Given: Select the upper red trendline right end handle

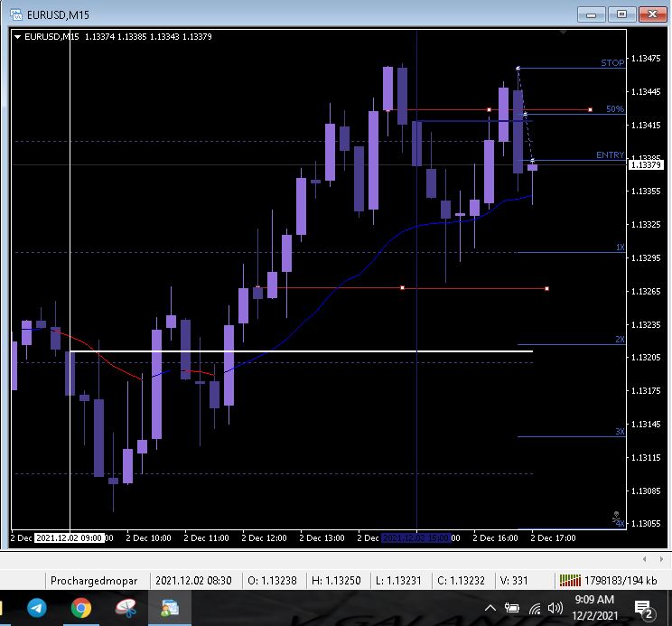Looking at the screenshot, I should coord(590,109).
